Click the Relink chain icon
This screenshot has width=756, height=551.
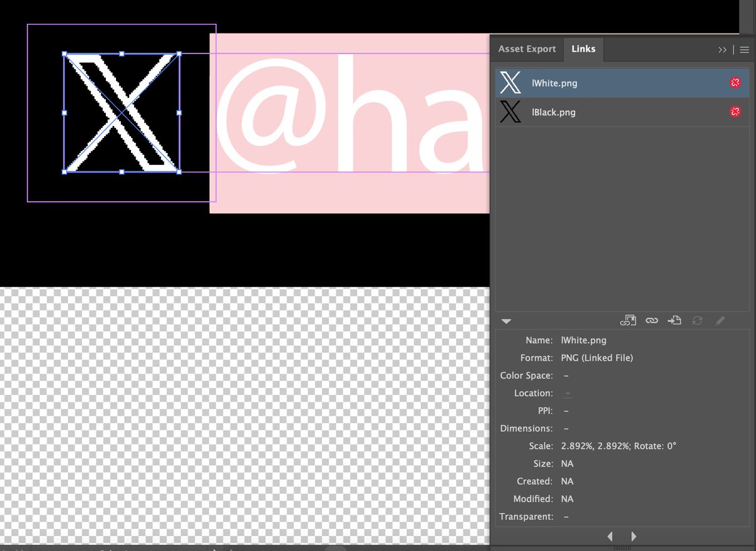[651, 321]
